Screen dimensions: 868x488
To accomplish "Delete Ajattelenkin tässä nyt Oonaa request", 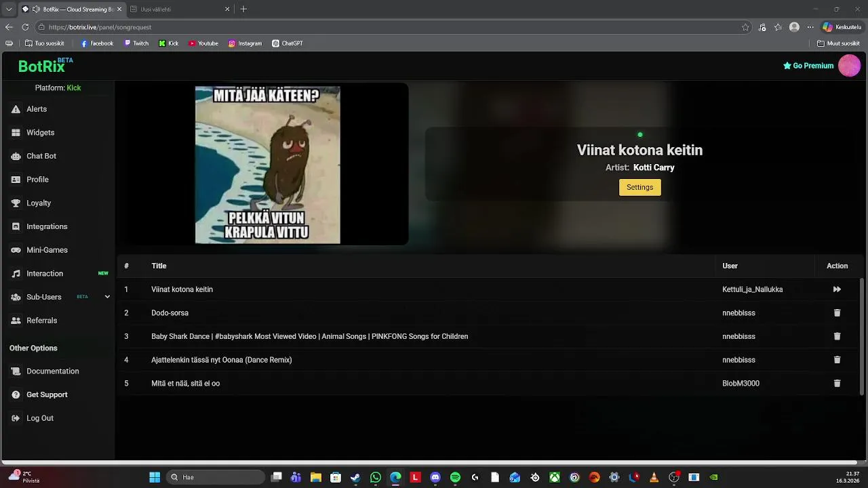I will coord(837,360).
